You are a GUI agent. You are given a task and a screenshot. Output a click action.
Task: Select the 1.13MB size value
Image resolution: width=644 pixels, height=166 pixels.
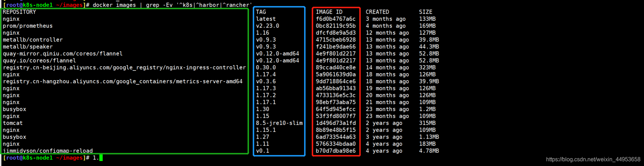click(x=429, y=137)
